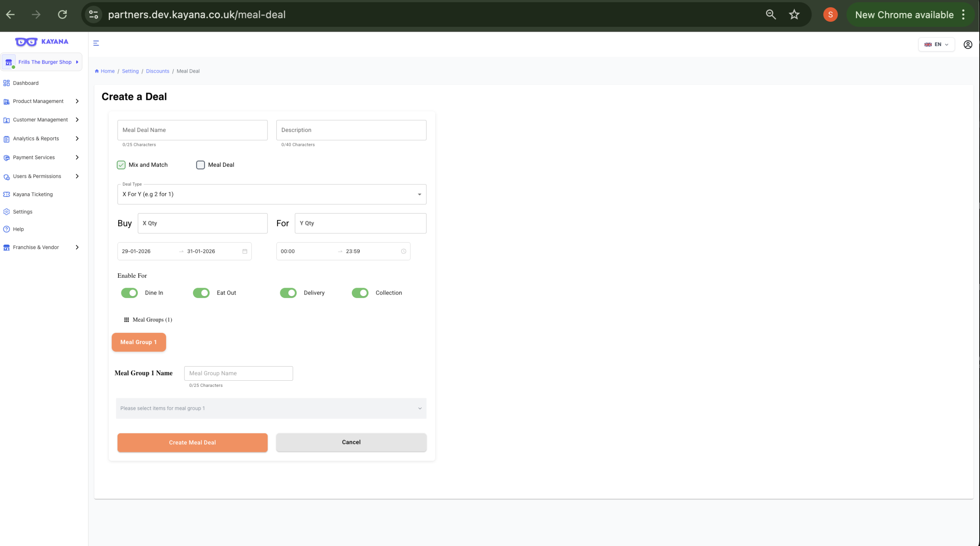Check the Meal Deal checkbox
980x546 pixels.
201,165
